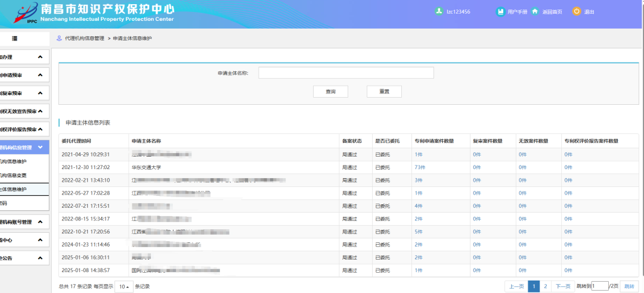This screenshot has width=644, height=293.
Task: Expand the 权无效宣告预审 section chevron
Action: (x=40, y=111)
